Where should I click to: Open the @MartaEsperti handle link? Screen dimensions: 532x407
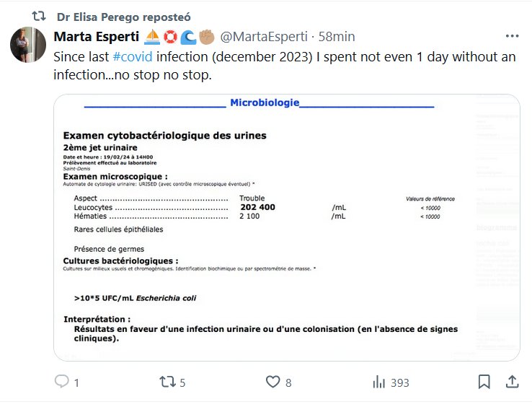point(263,36)
